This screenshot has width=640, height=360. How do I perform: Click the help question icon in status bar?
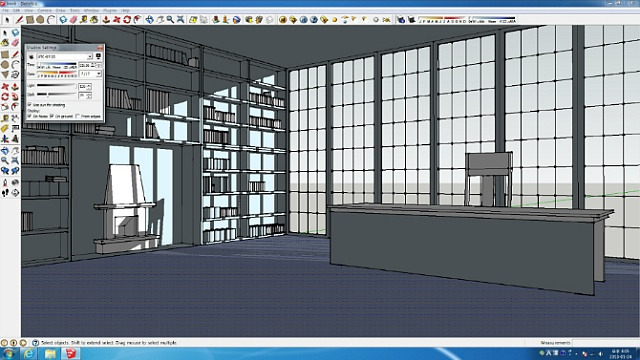coord(36,343)
